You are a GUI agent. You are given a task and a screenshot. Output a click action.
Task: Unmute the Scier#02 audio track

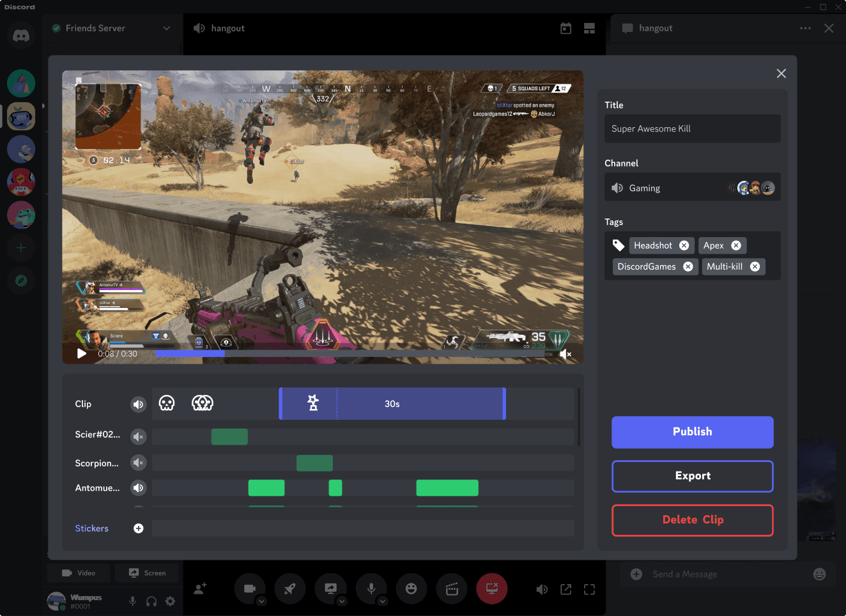pos(138,436)
